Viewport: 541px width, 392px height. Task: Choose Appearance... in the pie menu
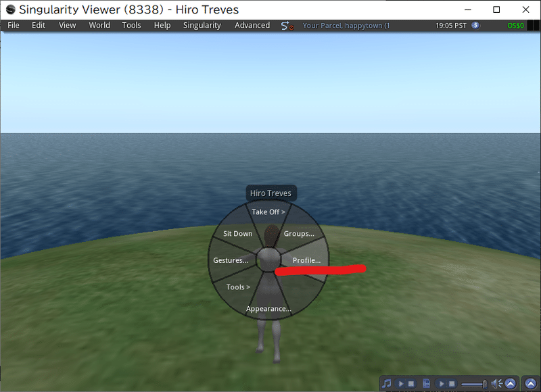point(268,309)
